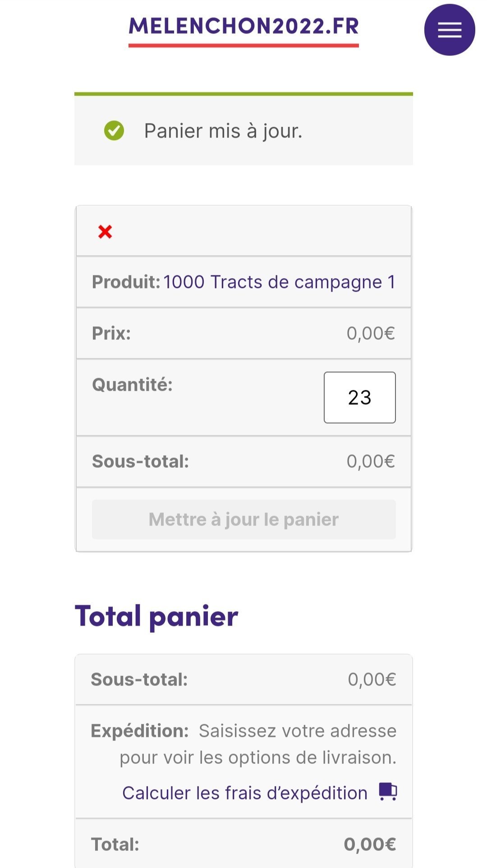
Task: Click the Total panier heading
Action: (156, 616)
